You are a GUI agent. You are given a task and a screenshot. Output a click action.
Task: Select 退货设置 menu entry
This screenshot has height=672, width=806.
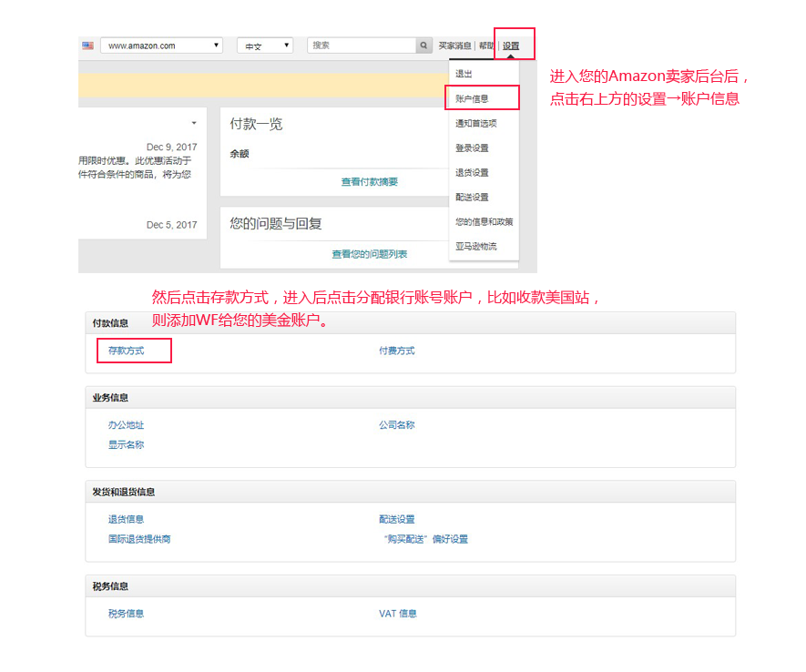click(x=472, y=173)
